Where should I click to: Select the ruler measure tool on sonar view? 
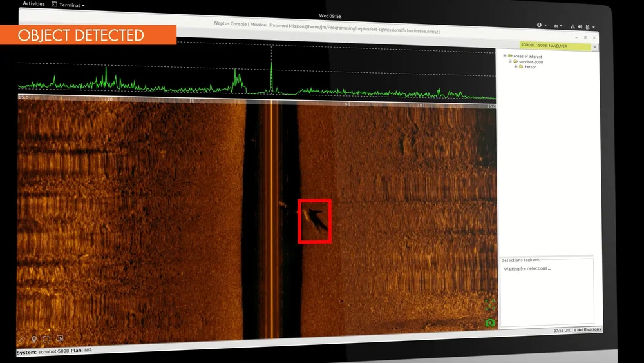tap(22, 339)
